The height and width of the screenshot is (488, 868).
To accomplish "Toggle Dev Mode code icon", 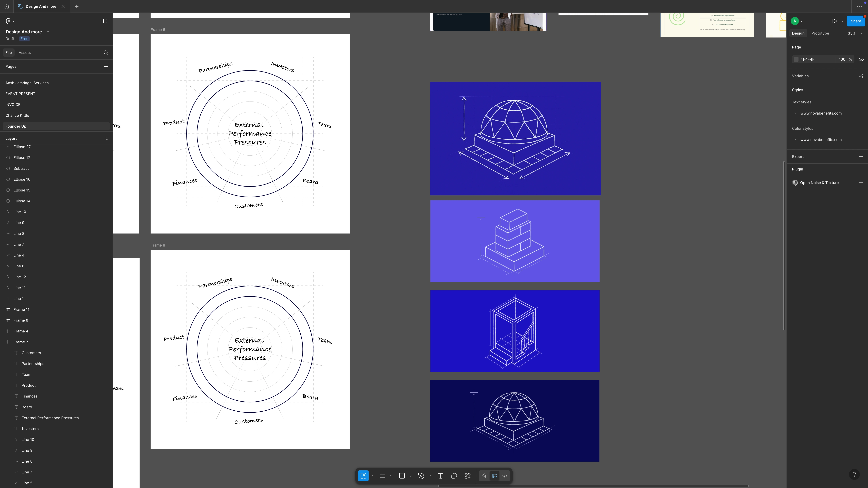I will point(505,476).
